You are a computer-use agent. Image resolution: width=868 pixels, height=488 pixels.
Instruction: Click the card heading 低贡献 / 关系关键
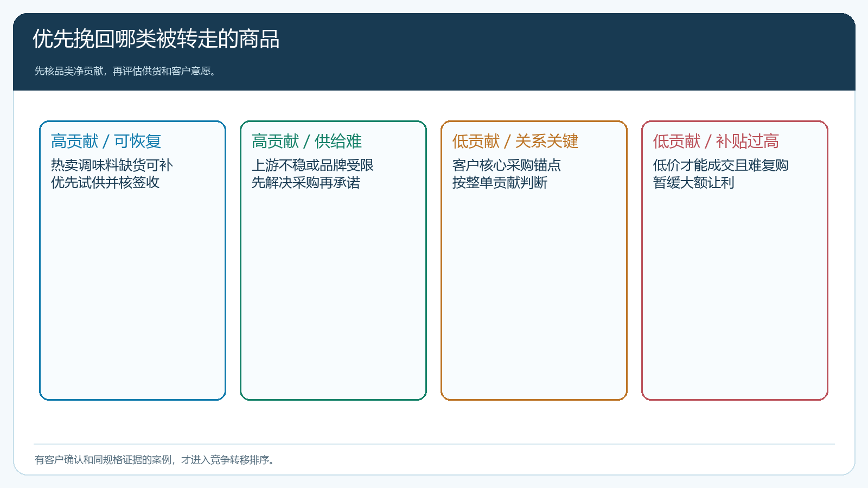pyautogui.click(x=515, y=142)
